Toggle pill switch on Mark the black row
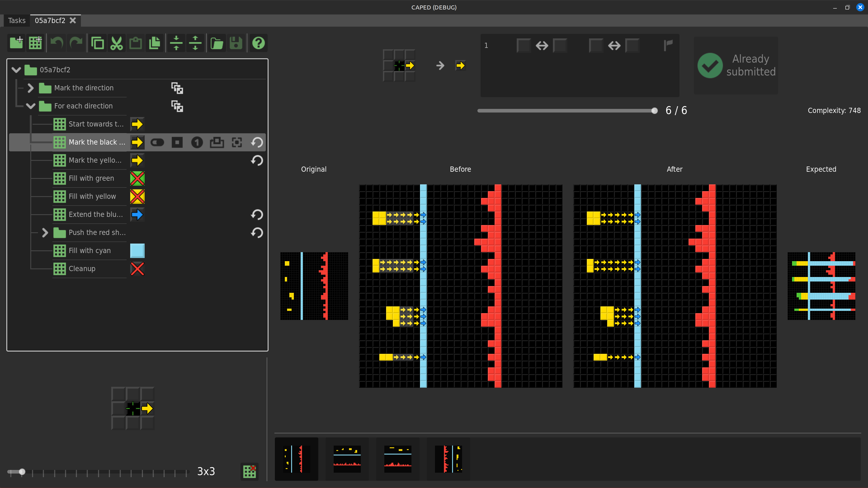This screenshot has width=868, height=488. point(157,143)
